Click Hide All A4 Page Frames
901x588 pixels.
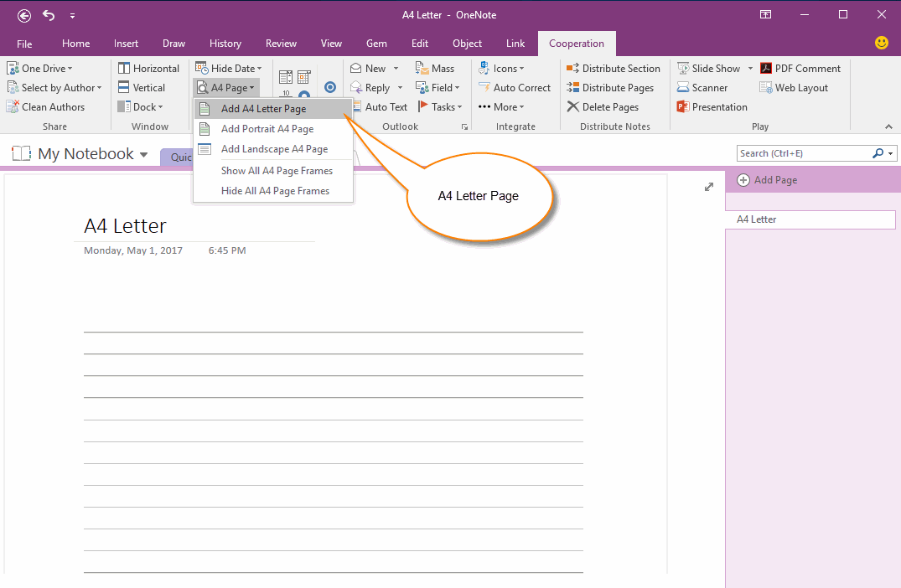point(273,191)
